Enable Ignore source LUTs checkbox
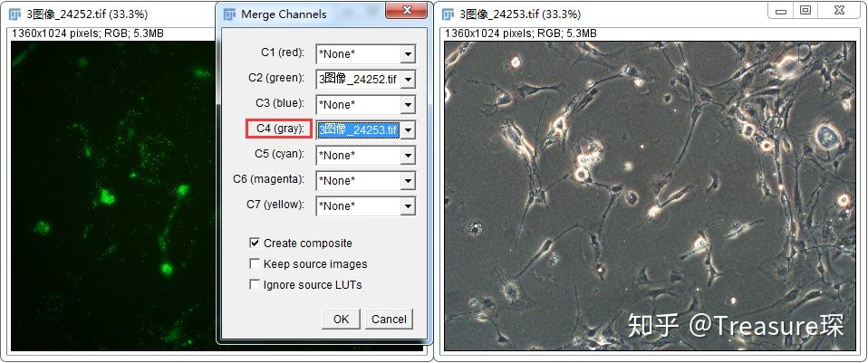This screenshot has height=363, width=868. pos(255,285)
